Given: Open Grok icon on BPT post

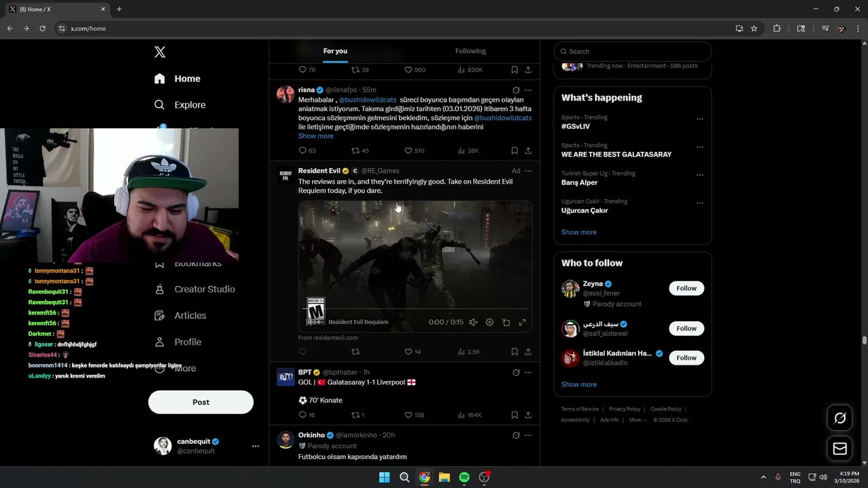Looking at the screenshot, I should [516, 373].
